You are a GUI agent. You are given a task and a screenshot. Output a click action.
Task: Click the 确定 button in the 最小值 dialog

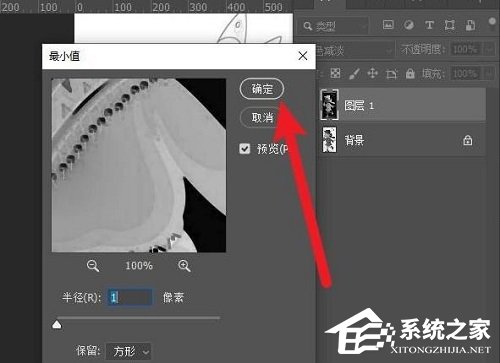(x=262, y=89)
